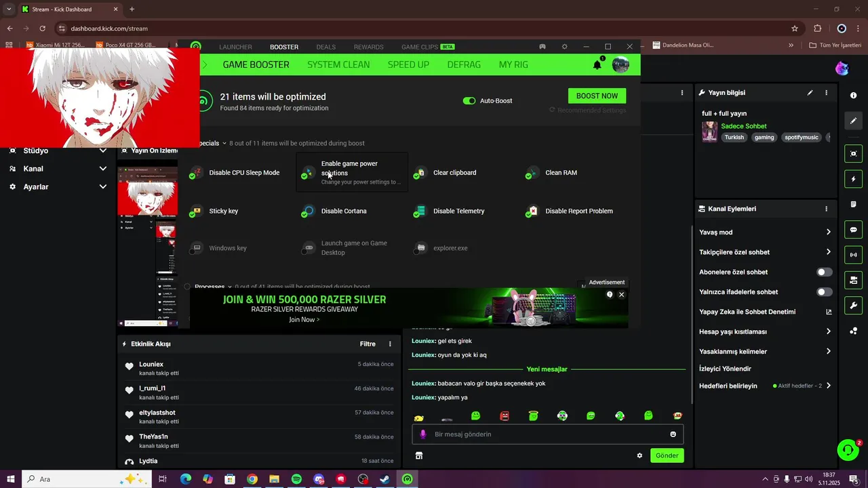Click the microphone icon in message field
Image resolution: width=868 pixels, height=488 pixels.
[x=422, y=434]
